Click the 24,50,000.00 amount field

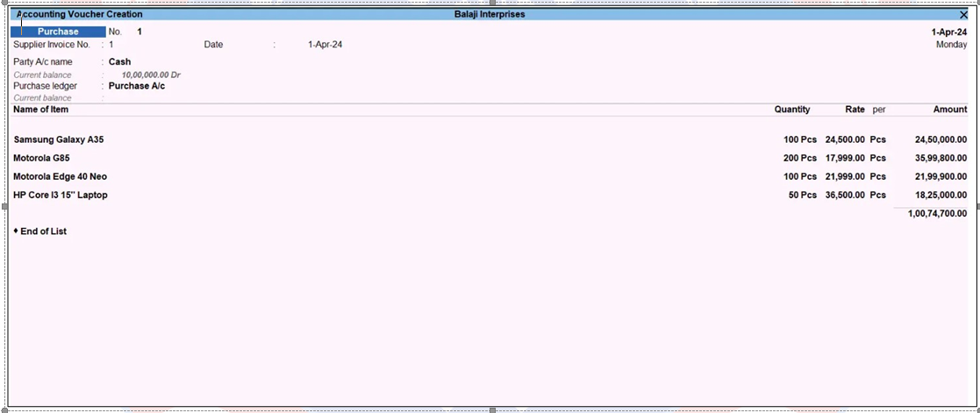coord(941,139)
